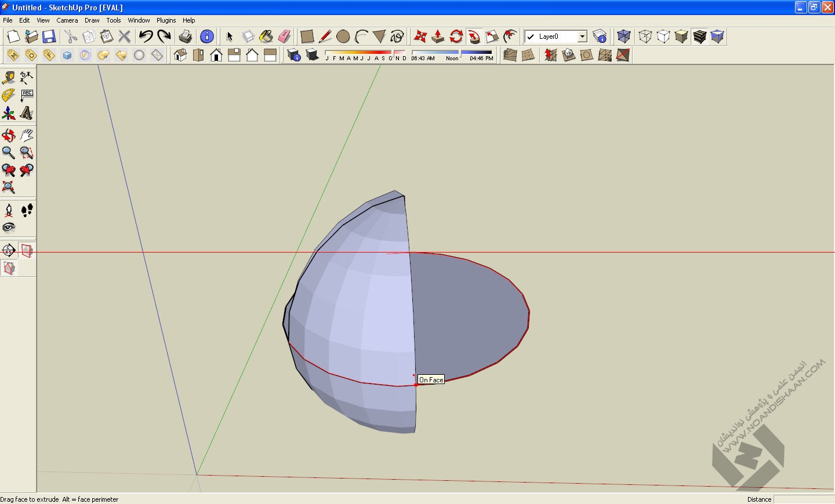Image resolution: width=835 pixels, height=504 pixels.
Task: Pick the Paint Bucket tool
Action: (266, 36)
